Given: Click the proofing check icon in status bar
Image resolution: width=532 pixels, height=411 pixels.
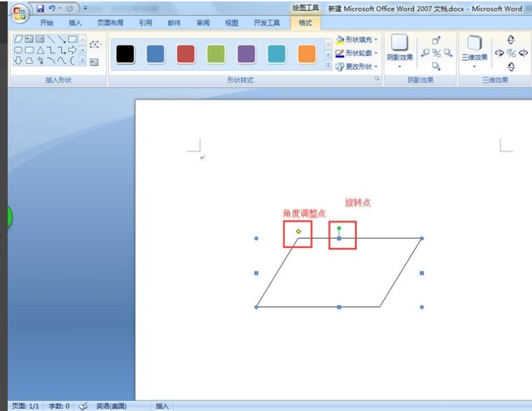Looking at the screenshot, I should click(x=83, y=406).
